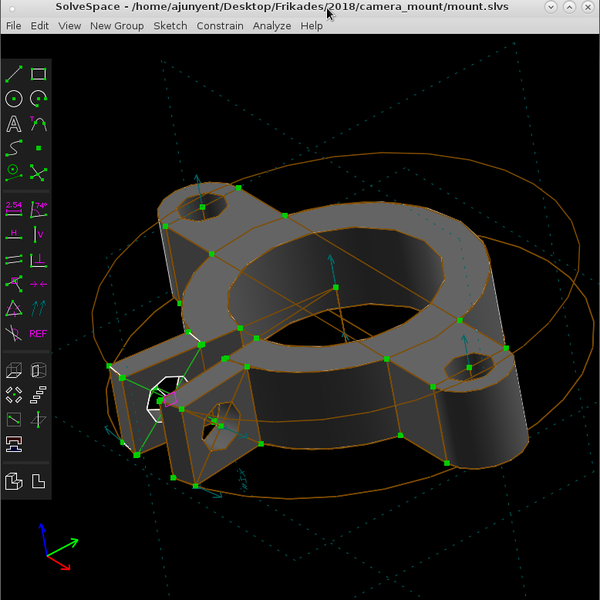Add a distance constraint (2.54 icon)
Viewport: 600px width, 600px height.
(14, 208)
